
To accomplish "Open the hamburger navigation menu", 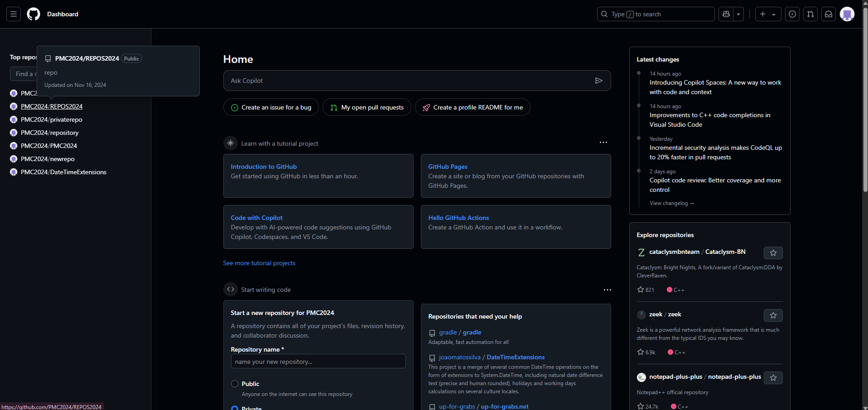I will point(14,14).
